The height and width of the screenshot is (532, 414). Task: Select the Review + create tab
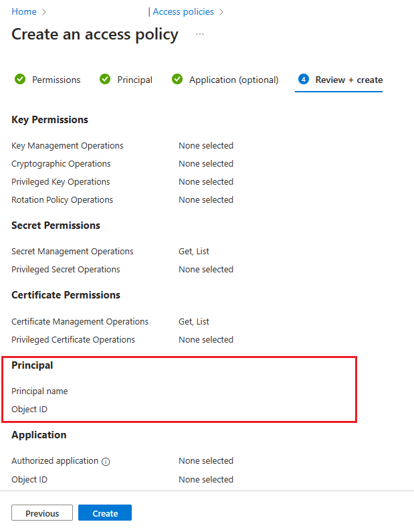(348, 80)
